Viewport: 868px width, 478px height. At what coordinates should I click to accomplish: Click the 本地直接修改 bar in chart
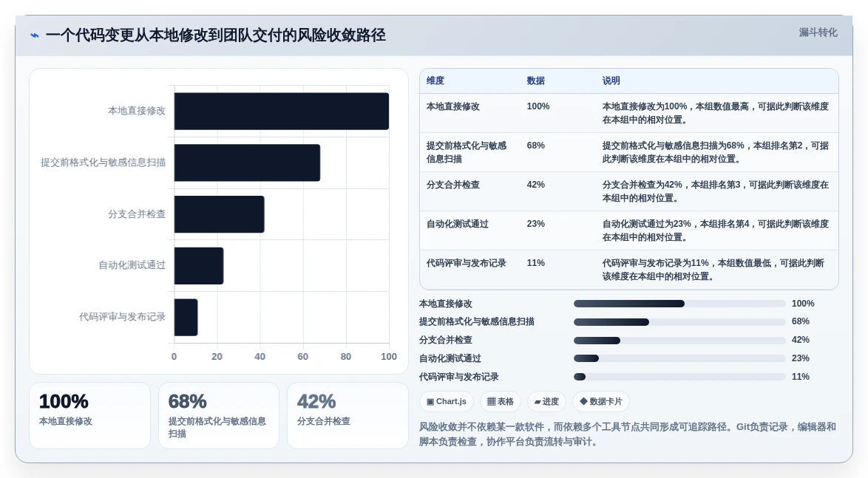281,112
